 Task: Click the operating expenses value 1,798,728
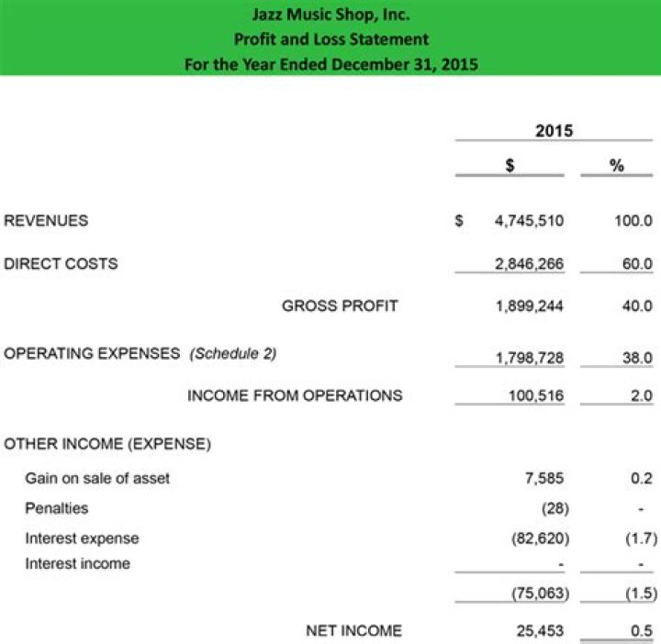528,354
